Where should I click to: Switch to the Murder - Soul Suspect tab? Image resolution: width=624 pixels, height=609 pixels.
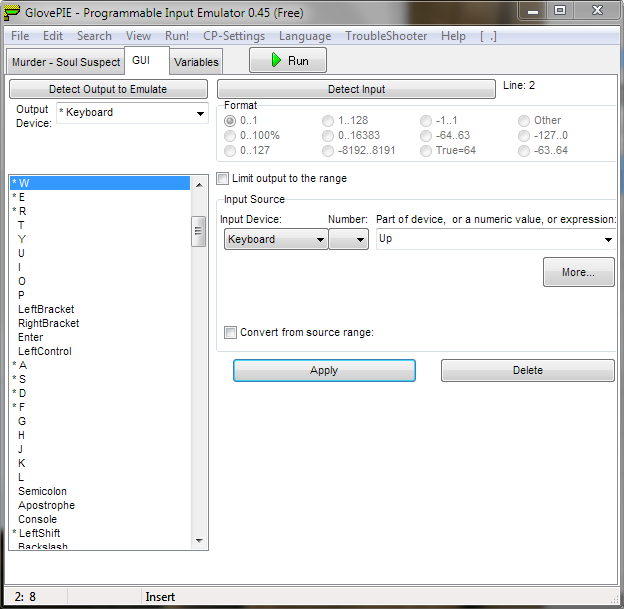(66, 62)
